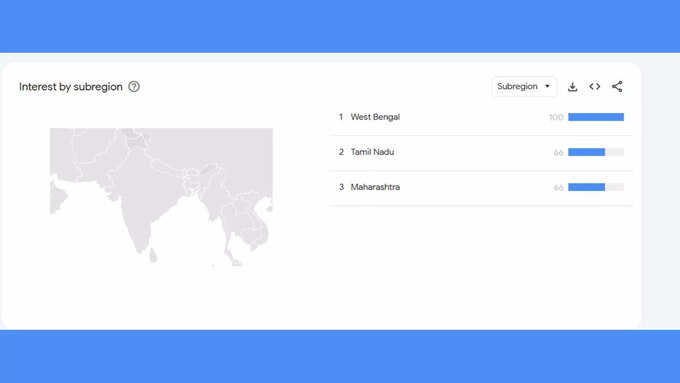Click the Subregion dropdown arrow
This screenshot has width=680, height=383.
547,86
